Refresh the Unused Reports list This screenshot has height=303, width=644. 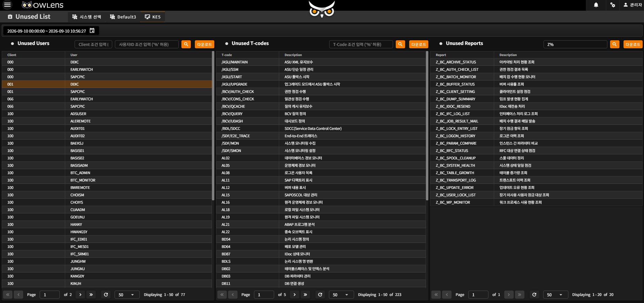(534, 295)
